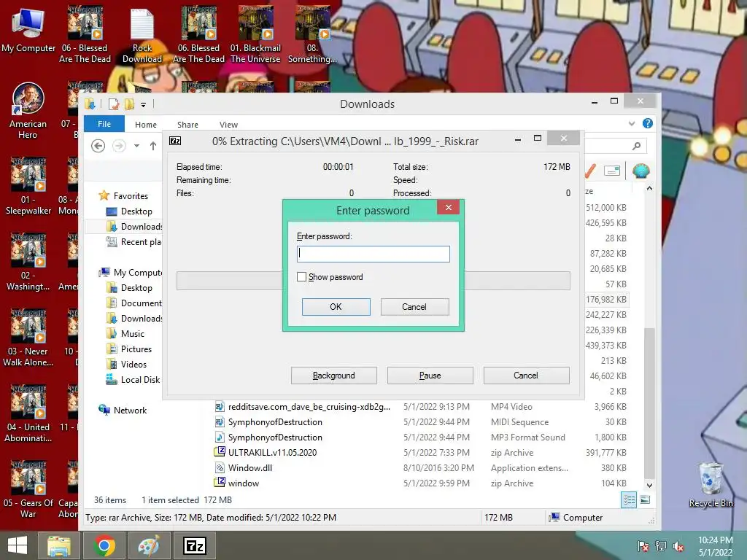Open the File tab in Downloads window

(104, 124)
